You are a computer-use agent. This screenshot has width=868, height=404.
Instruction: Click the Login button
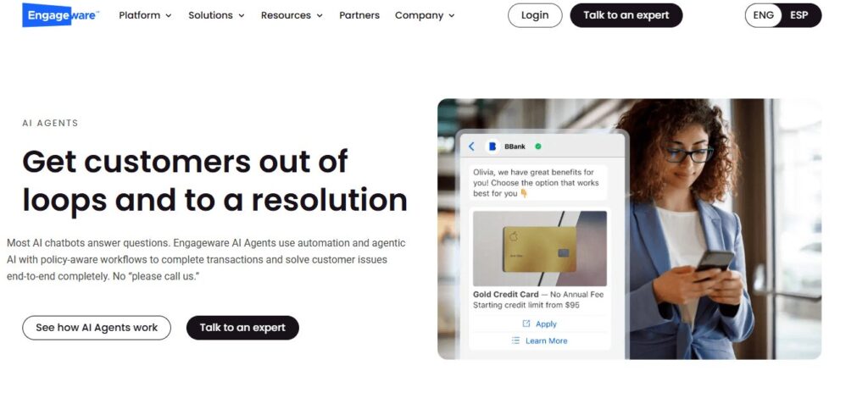[535, 15]
